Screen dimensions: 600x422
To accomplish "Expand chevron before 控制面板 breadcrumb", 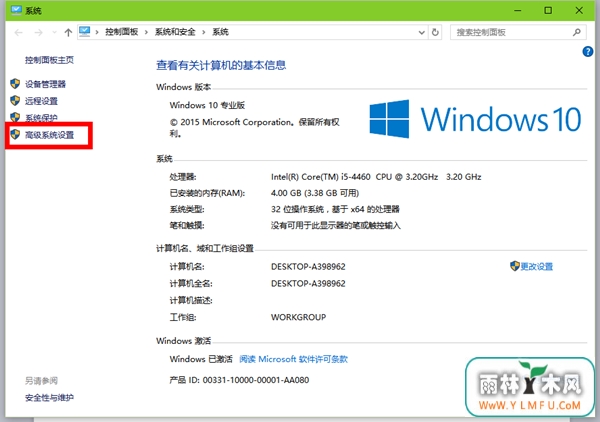I will click(x=97, y=32).
